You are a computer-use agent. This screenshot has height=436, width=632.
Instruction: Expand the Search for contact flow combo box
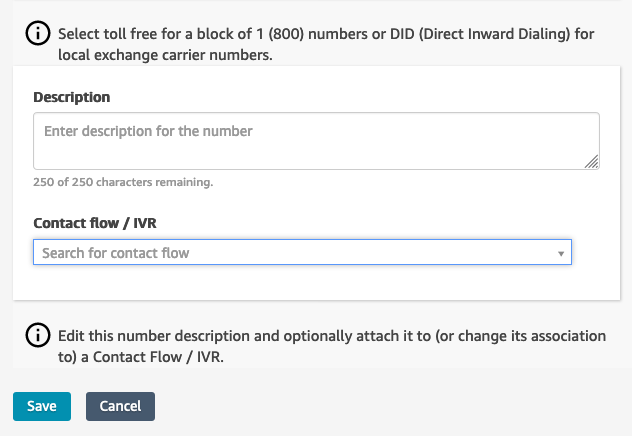pos(302,252)
